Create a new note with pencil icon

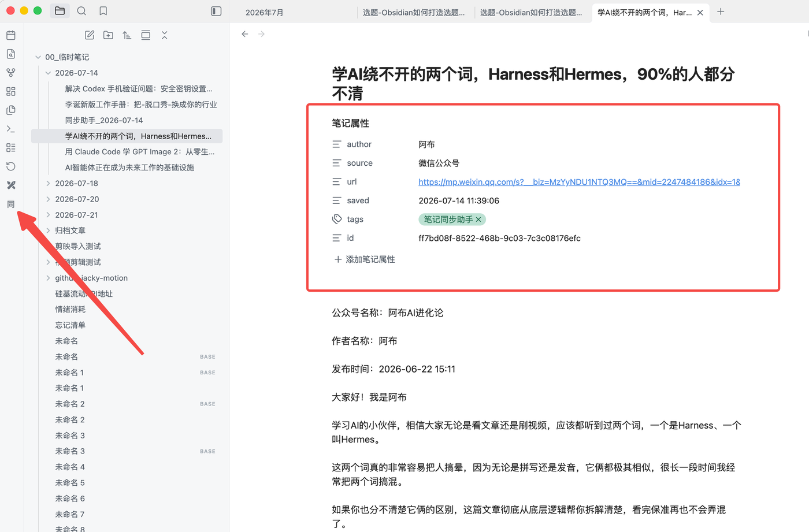90,35
